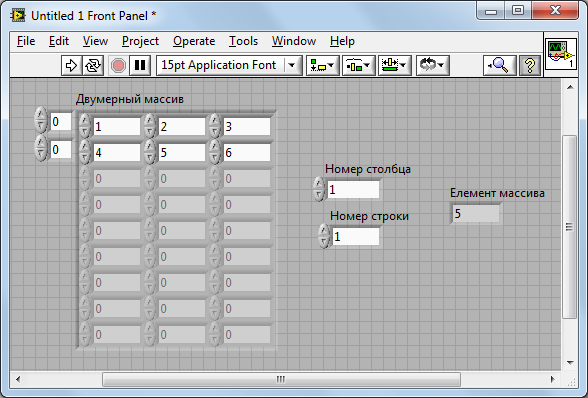Viewport: 588px width, 398px height.
Task: Click the upper array index display field
Action: [x=61, y=122]
